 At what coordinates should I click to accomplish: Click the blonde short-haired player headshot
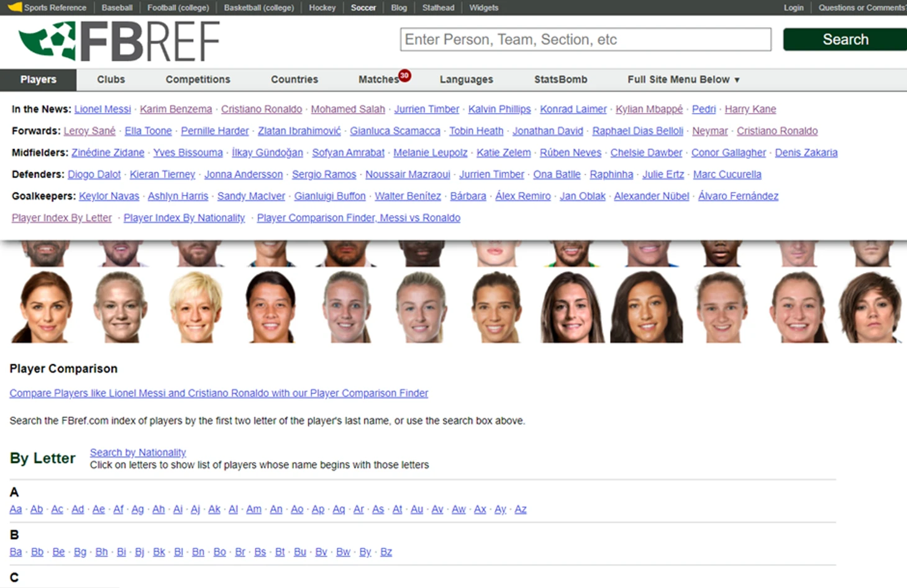click(x=196, y=307)
